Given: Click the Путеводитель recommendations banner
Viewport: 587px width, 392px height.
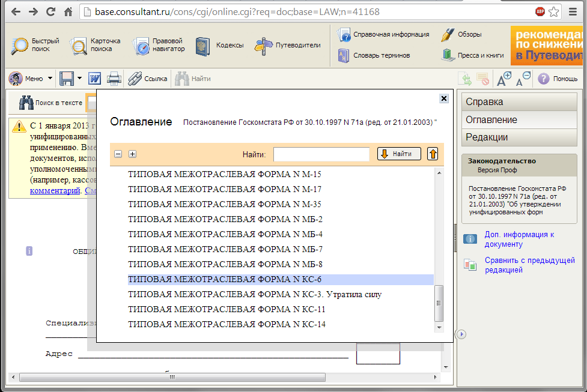Looking at the screenshot, I should point(547,46).
